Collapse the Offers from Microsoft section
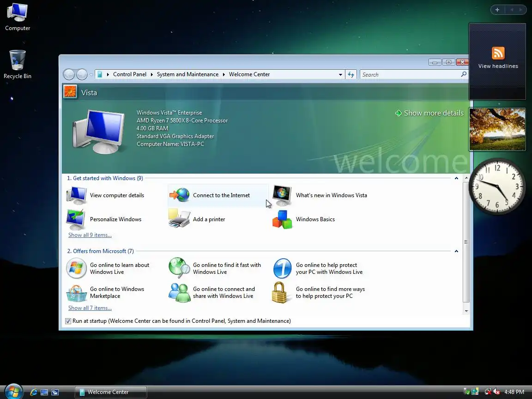This screenshot has height=399, width=532. pyautogui.click(x=456, y=251)
